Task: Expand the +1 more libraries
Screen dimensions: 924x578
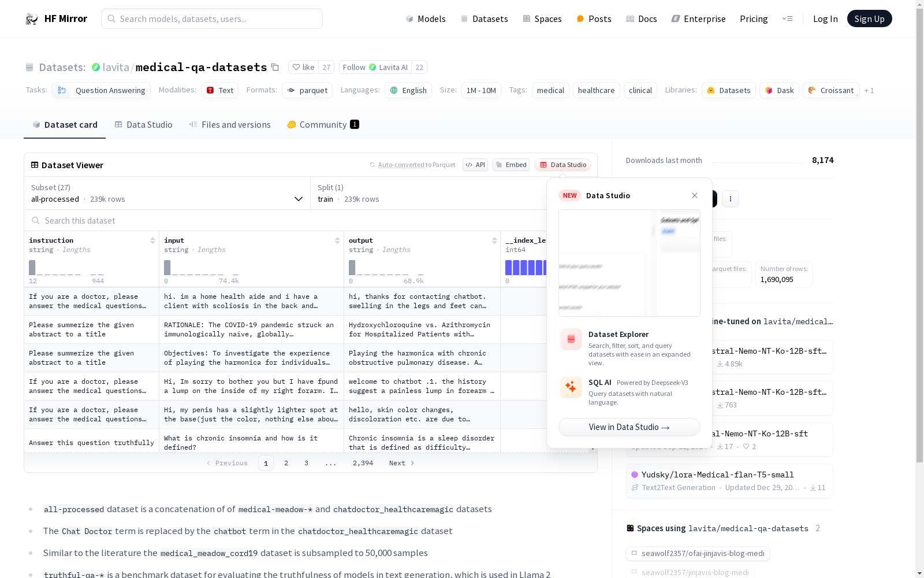Action: point(869,90)
